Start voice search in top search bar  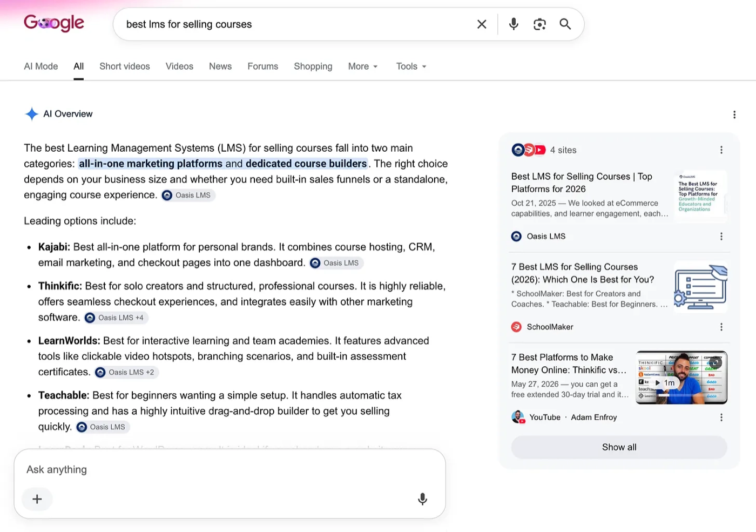tap(514, 24)
